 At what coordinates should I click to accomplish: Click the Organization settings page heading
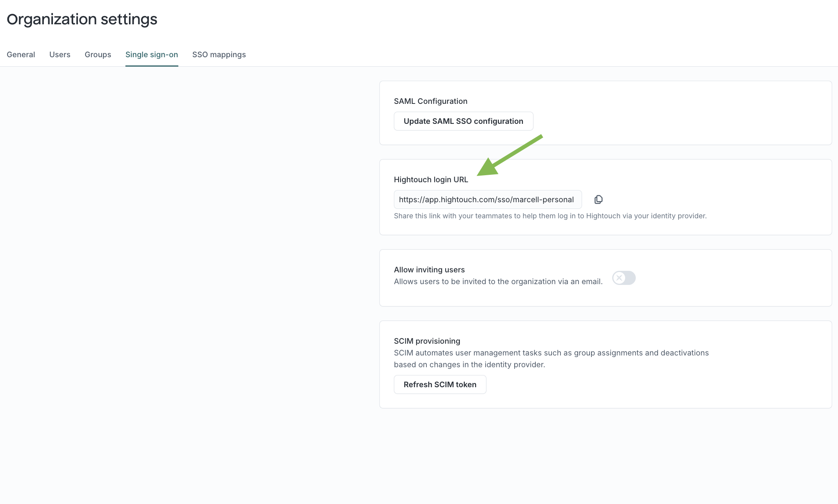(x=82, y=19)
